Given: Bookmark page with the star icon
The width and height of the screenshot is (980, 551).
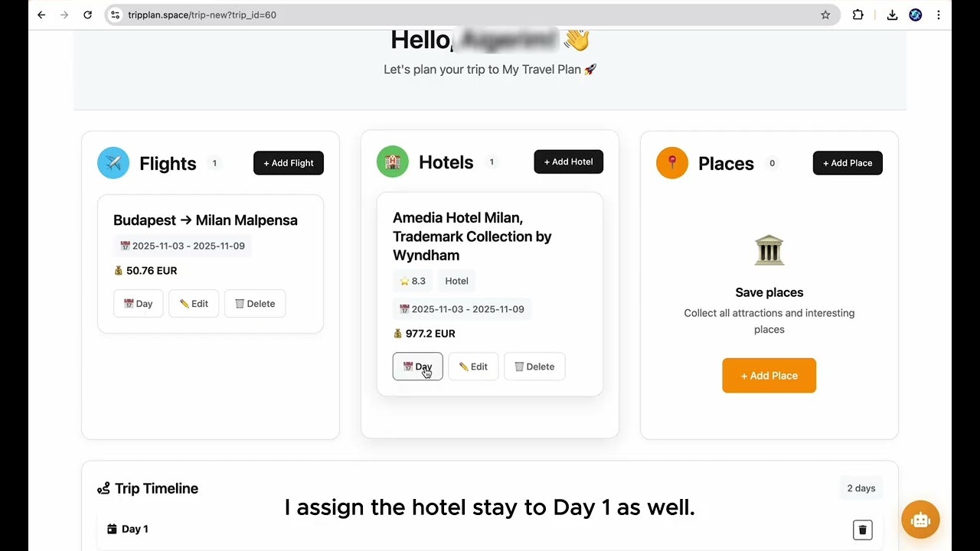Looking at the screenshot, I should (825, 15).
